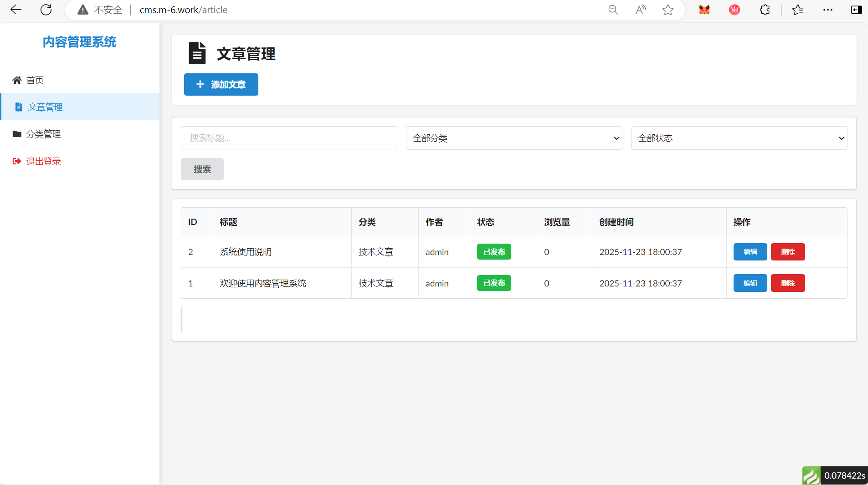Delete the 欢迎使用内容管理系统 article
This screenshot has width=868, height=485.
point(787,283)
